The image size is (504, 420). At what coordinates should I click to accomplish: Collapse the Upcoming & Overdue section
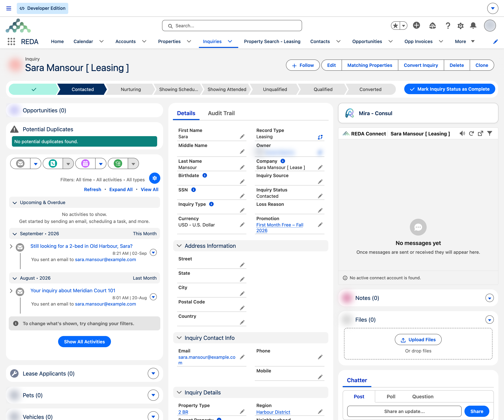coord(15,203)
